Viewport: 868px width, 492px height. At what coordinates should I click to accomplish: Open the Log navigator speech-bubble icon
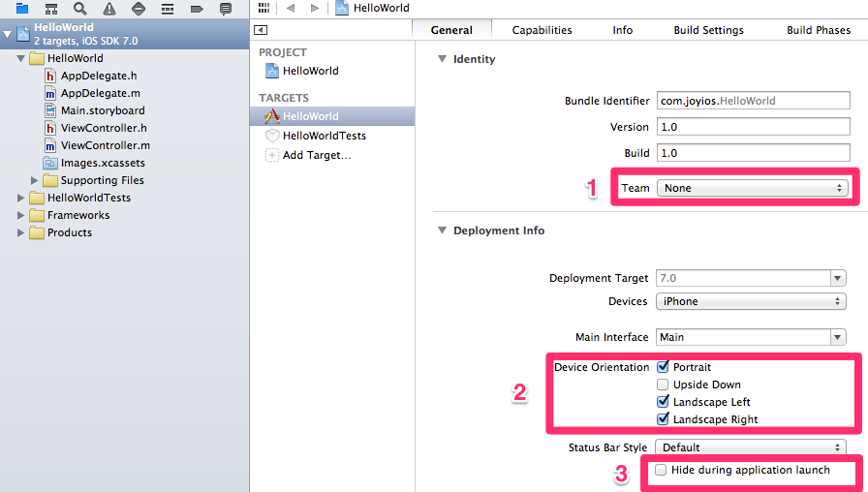(x=226, y=9)
